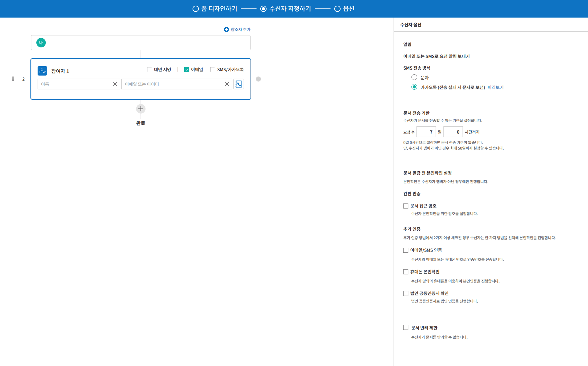Click the 참조자 추가 link text
Image resolution: width=588 pixels, height=366 pixels.
click(x=240, y=29)
